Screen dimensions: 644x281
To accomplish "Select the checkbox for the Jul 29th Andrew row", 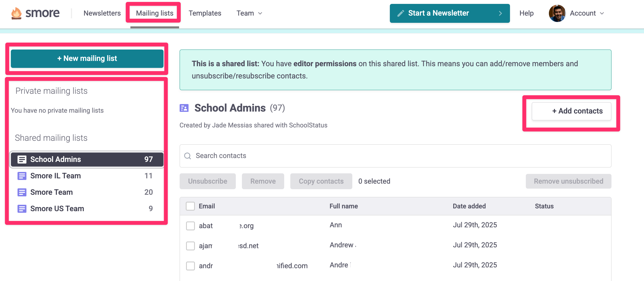I will (190, 246).
